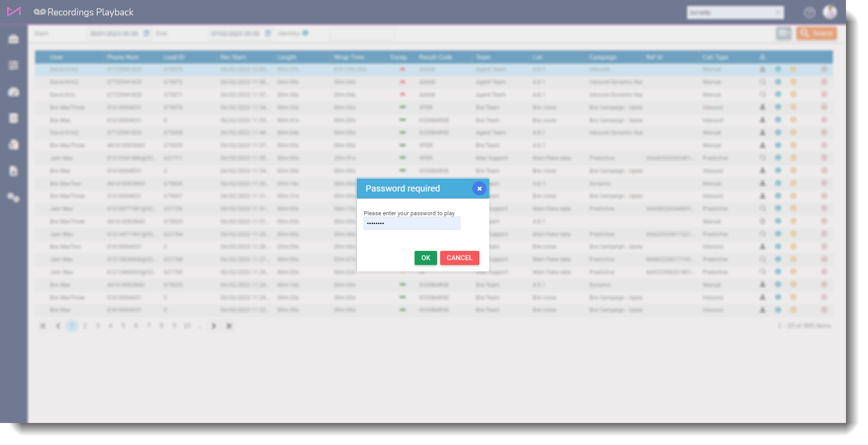Click the app logo in top-left corner
The image size is (868, 445).
[14, 12]
